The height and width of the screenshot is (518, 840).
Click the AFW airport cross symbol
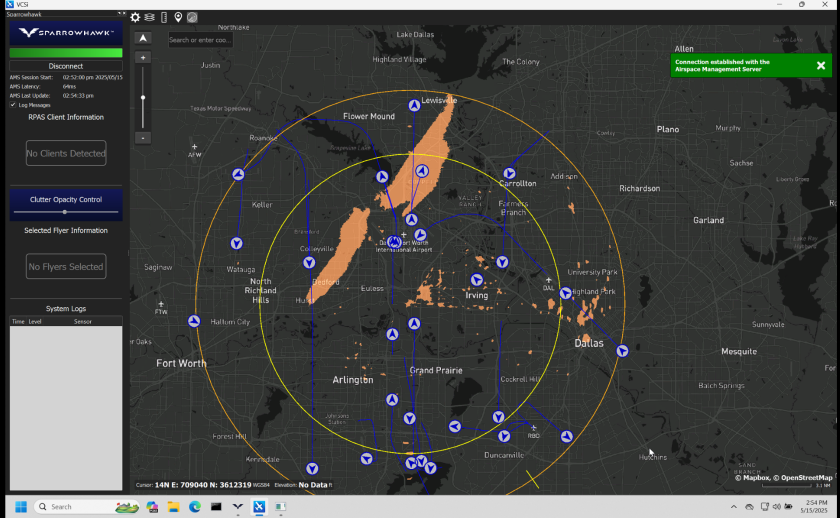pos(194,147)
